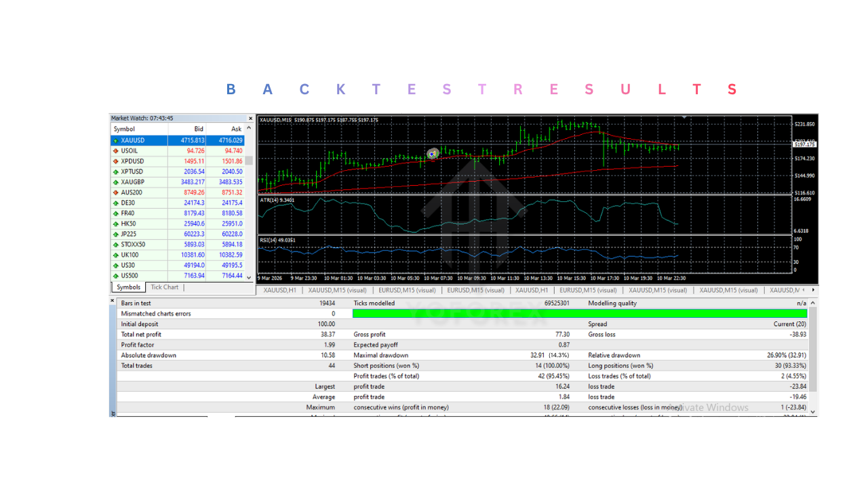
Task: Click the left chevron on the chart tab bar
Action: click(804, 289)
